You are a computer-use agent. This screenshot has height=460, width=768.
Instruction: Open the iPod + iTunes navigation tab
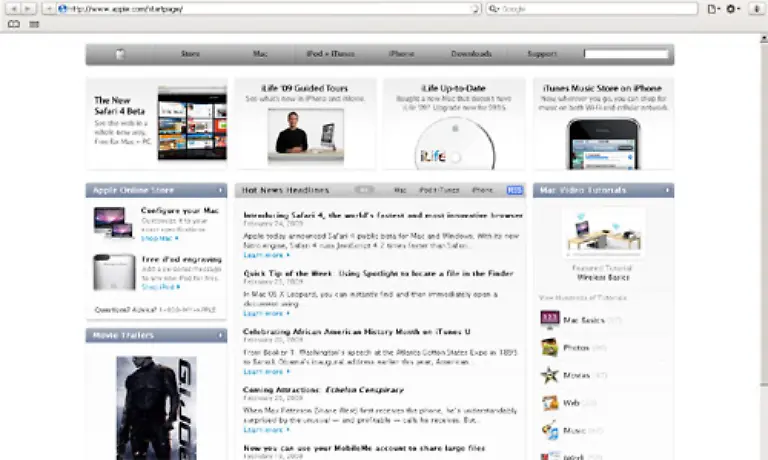click(x=331, y=54)
